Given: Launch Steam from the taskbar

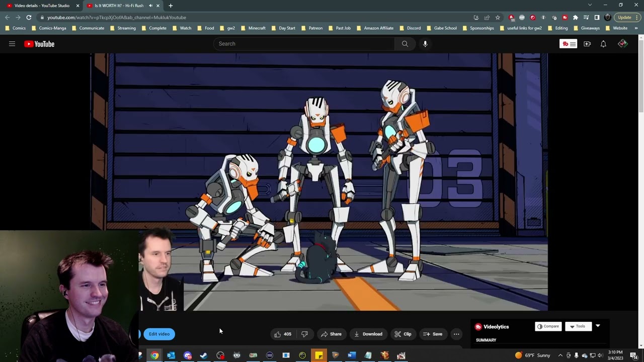Looking at the screenshot, I should tap(204, 355).
